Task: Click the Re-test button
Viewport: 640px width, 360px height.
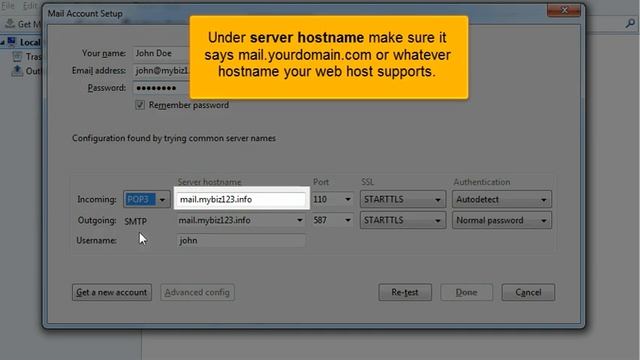Action: pyautogui.click(x=405, y=292)
